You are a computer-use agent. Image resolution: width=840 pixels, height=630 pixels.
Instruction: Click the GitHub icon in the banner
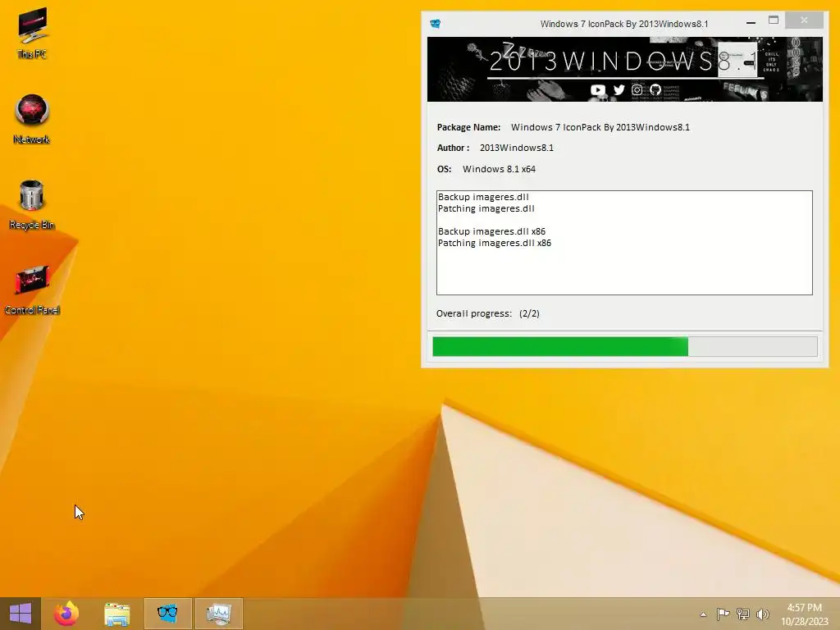pos(655,90)
